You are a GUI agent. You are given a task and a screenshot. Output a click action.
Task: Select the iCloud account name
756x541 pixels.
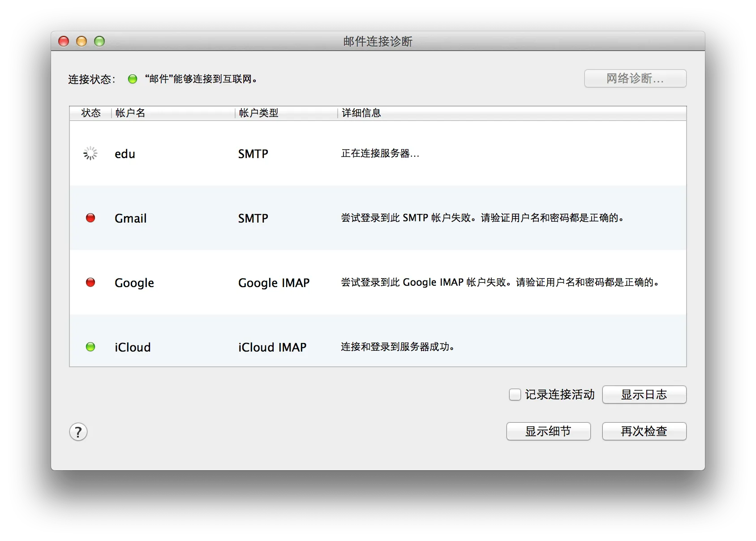pos(133,348)
